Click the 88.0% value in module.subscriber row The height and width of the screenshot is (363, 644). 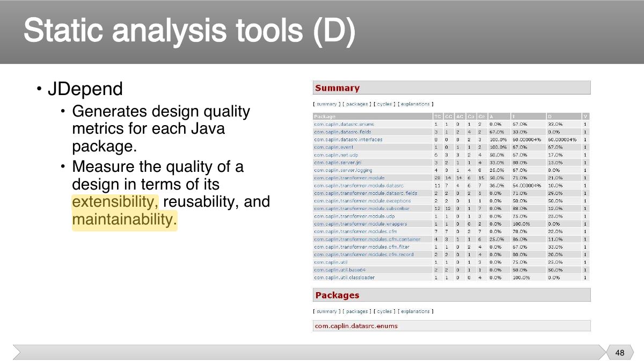pos(520,208)
